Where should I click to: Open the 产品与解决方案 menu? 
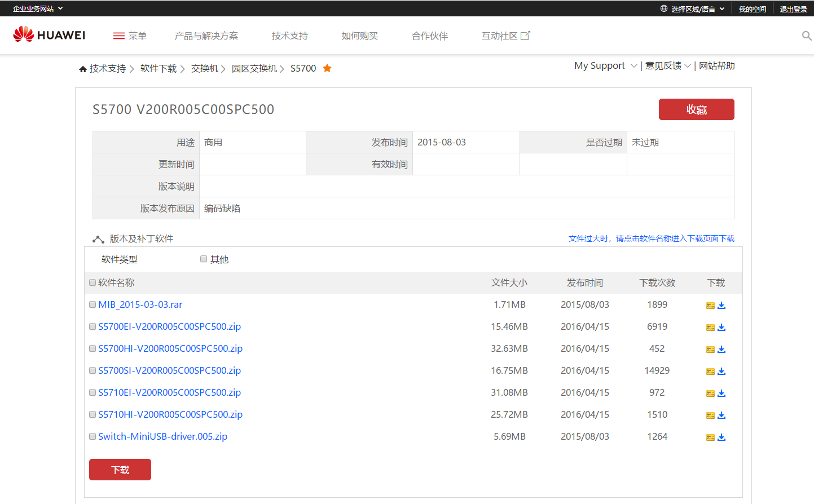206,36
